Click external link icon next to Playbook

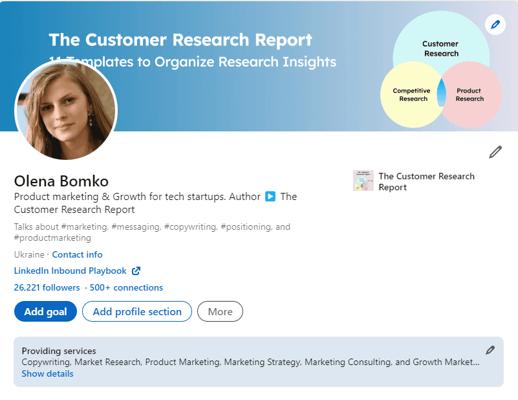pos(136,271)
